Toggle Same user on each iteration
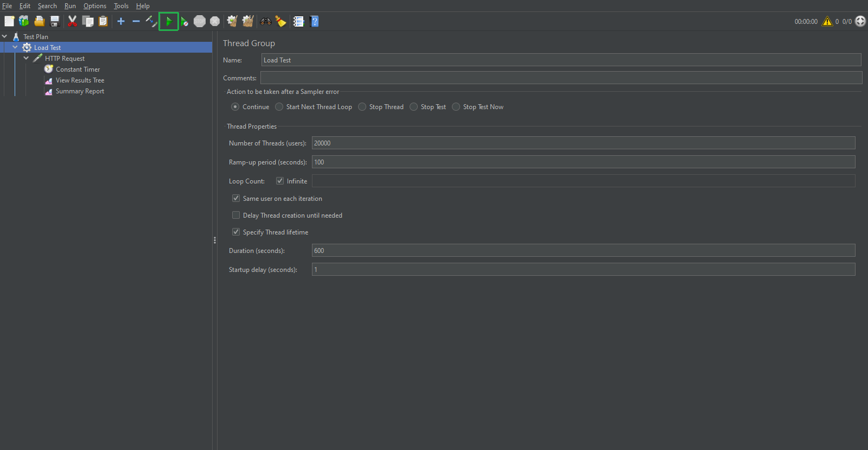868x450 pixels. 236,198
